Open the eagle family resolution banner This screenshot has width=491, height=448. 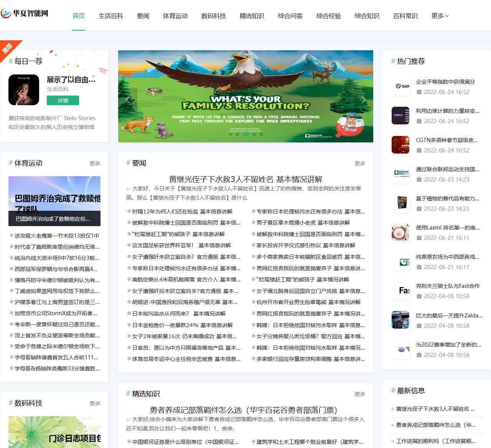245,96
